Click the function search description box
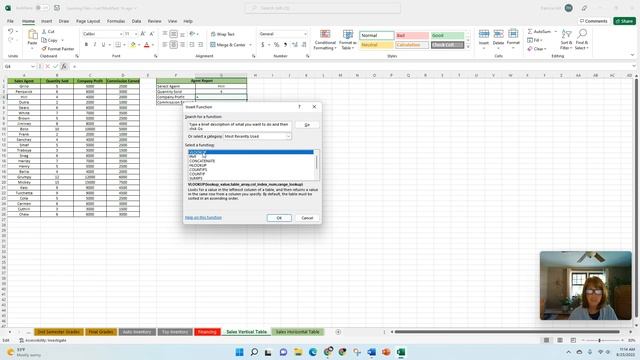Viewport: 640px width, 360px height. [x=240, y=126]
